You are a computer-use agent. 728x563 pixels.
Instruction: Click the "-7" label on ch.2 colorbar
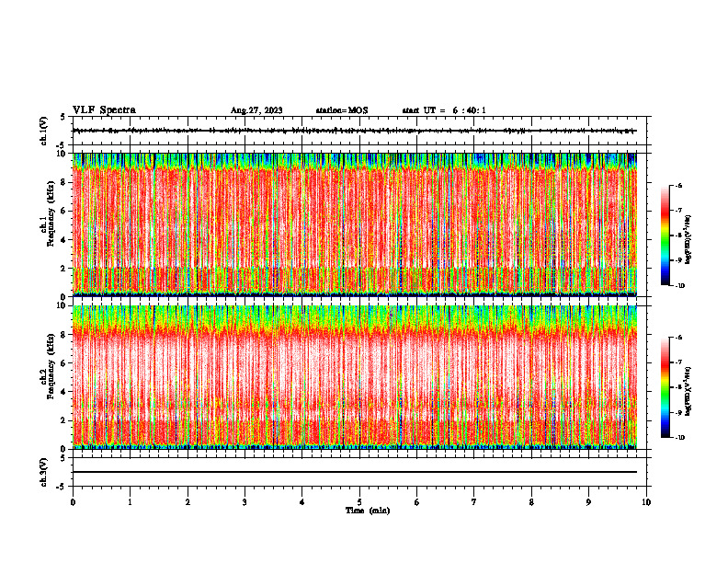pyautogui.click(x=678, y=362)
